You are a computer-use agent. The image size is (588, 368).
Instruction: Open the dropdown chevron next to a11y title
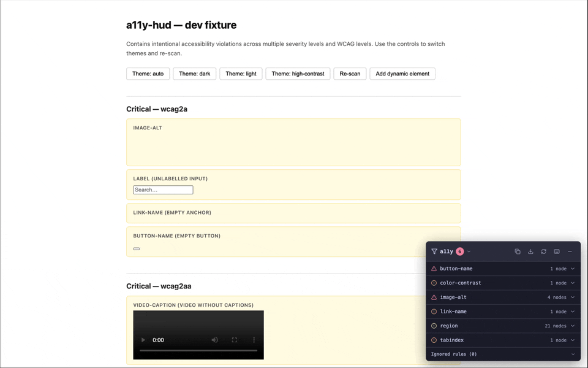(x=469, y=251)
